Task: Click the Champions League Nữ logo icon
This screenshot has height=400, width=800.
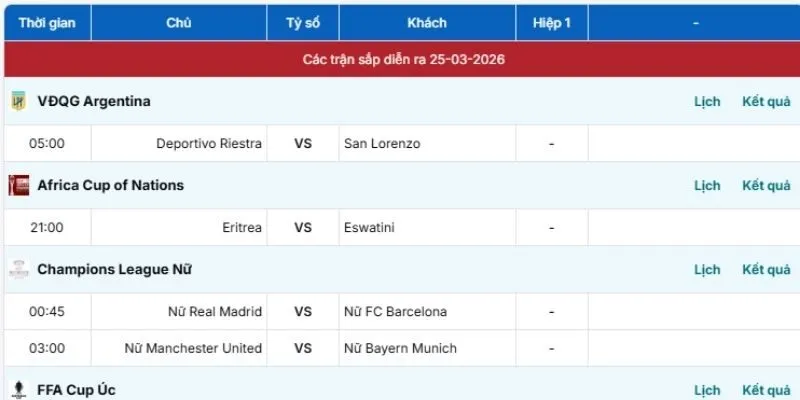Action: point(18,269)
